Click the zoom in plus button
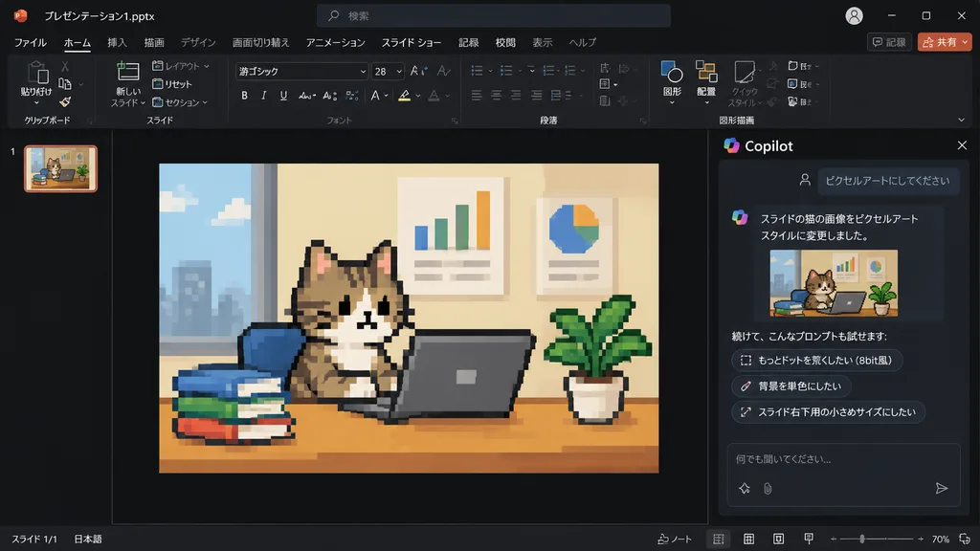 [920, 539]
